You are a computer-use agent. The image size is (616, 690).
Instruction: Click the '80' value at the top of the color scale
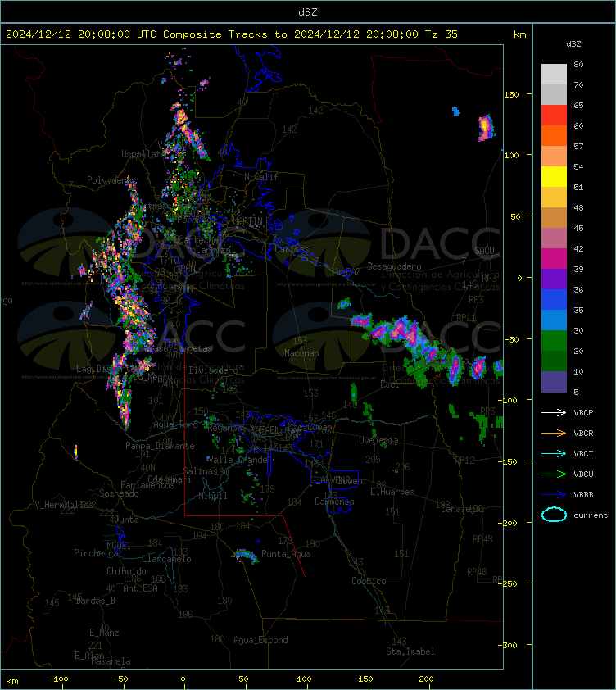click(x=578, y=64)
